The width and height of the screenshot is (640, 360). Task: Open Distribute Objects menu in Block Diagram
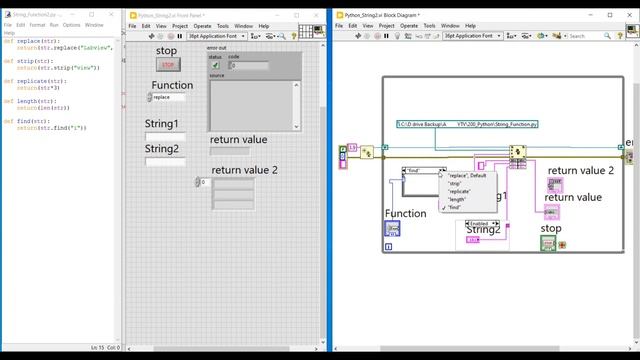coord(526,36)
